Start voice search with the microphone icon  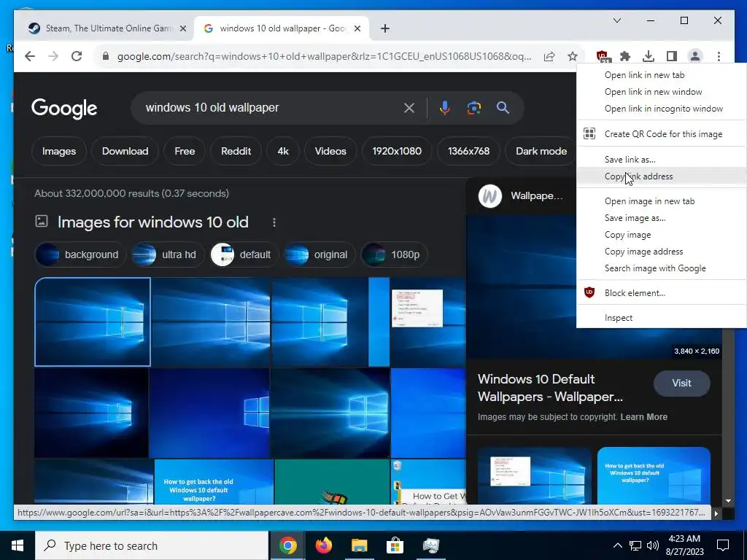pyautogui.click(x=444, y=108)
